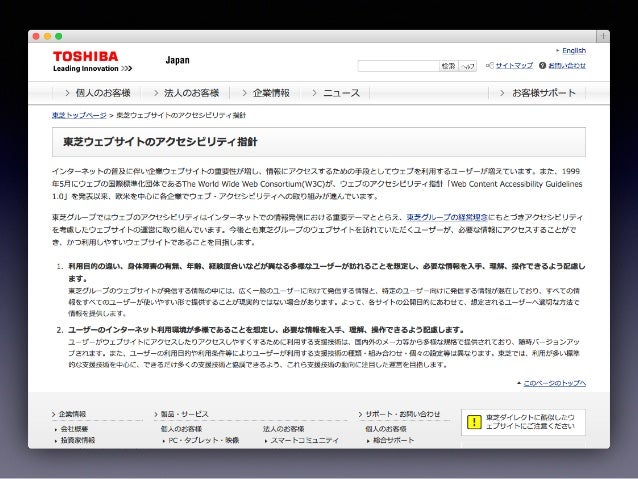Click the footer 製品・サービス heading
The width and height of the screenshot is (638, 479).
(x=184, y=414)
